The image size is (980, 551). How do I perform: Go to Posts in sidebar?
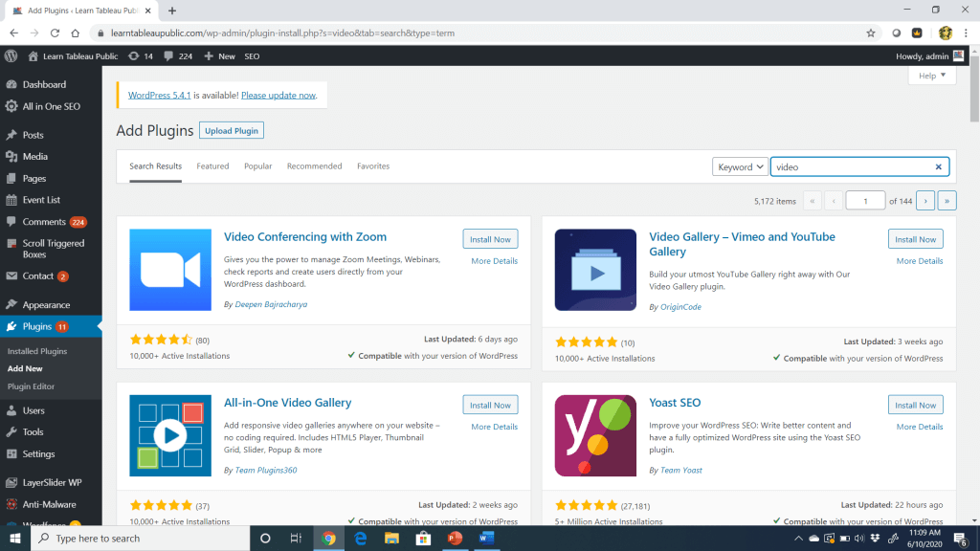coord(33,135)
